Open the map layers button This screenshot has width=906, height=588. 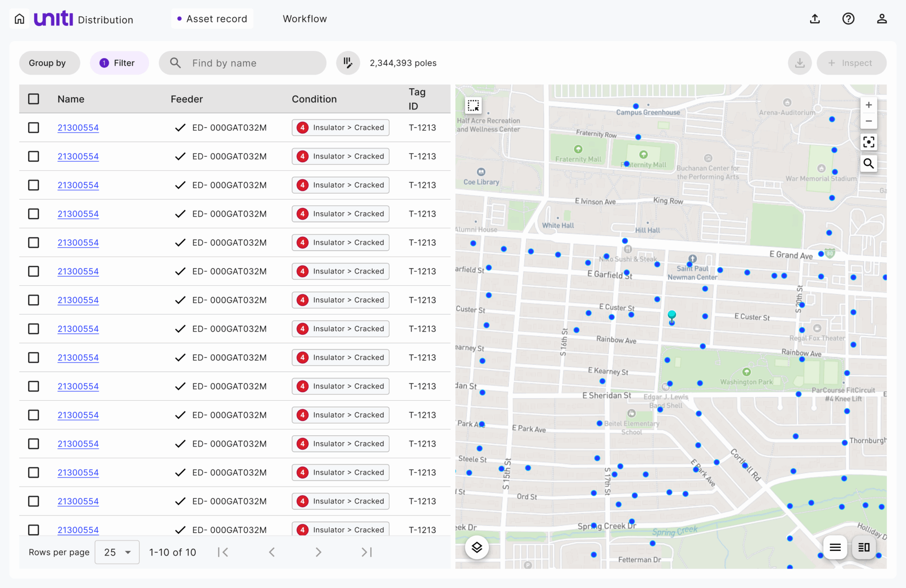[477, 547]
